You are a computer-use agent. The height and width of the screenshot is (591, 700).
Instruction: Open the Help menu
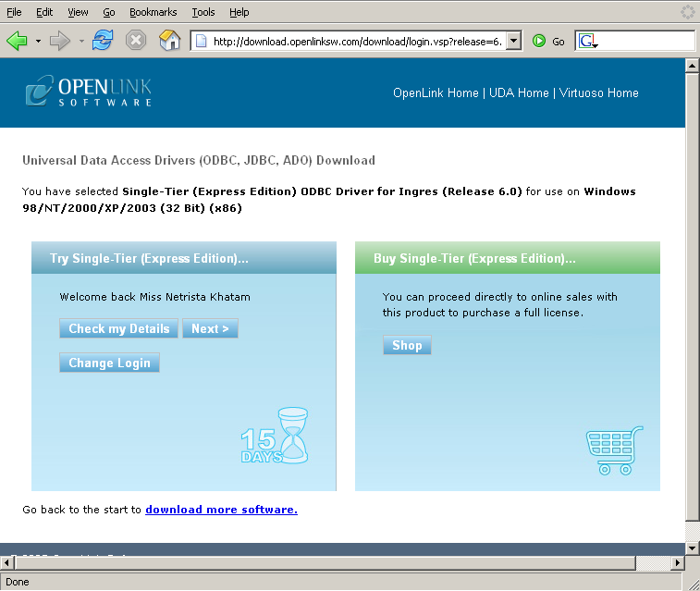239,12
